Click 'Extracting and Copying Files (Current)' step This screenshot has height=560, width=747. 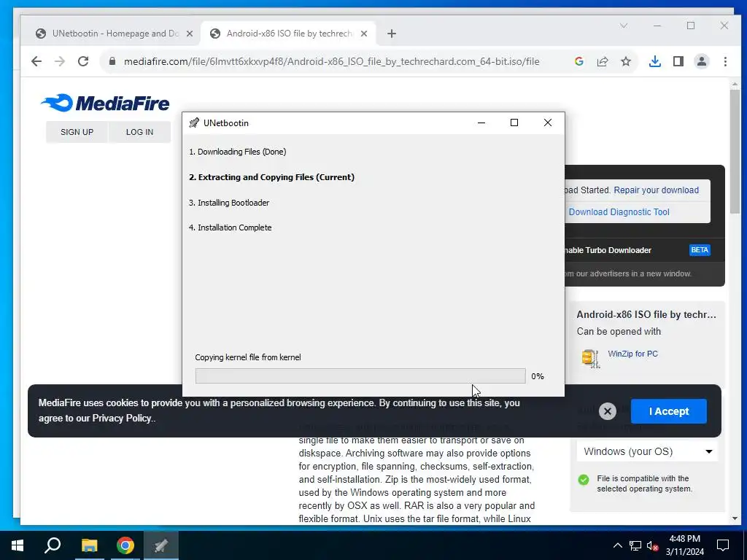(271, 177)
